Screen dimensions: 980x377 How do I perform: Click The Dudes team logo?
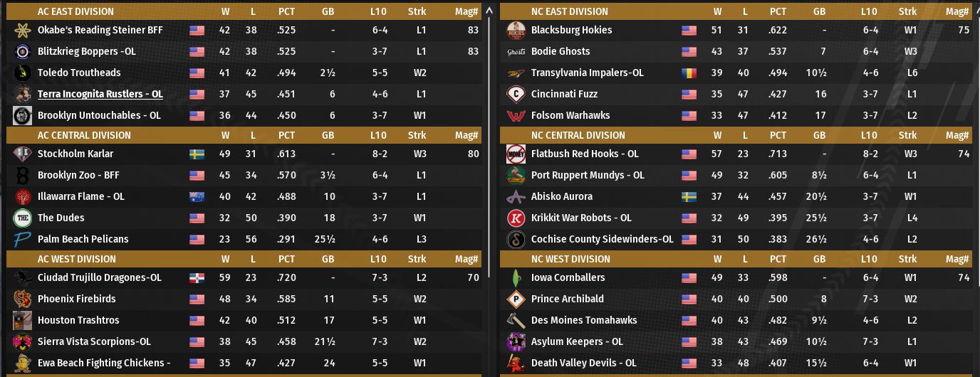coord(22,218)
